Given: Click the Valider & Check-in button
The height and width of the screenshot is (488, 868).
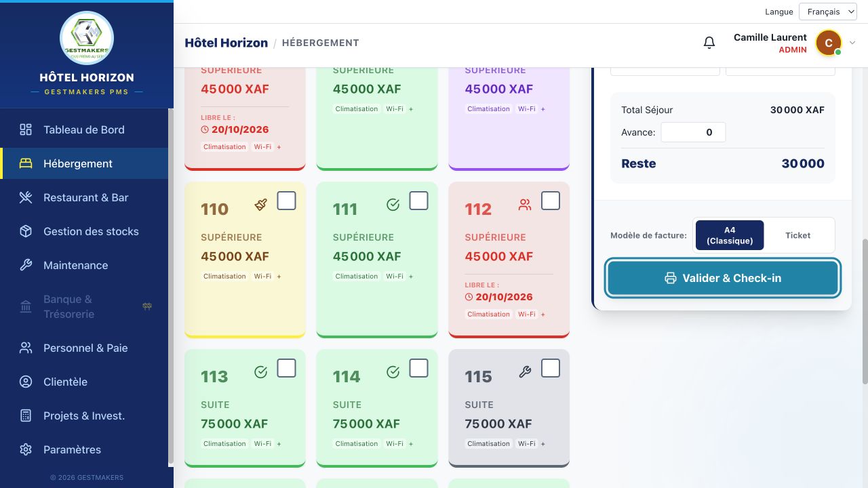Looking at the screenshot, I should pyautogui.click(x=723, y=278).
